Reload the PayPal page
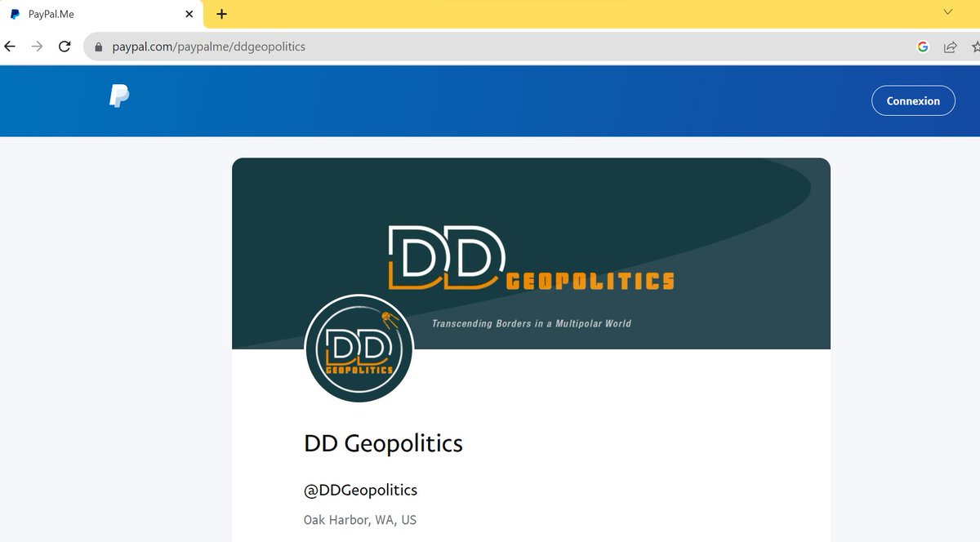980x542 pixels. point(65,47)
